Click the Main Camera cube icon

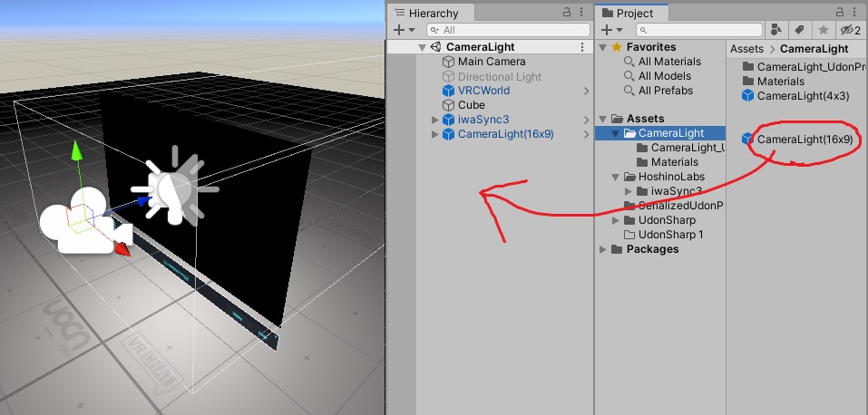coord(448,62)
